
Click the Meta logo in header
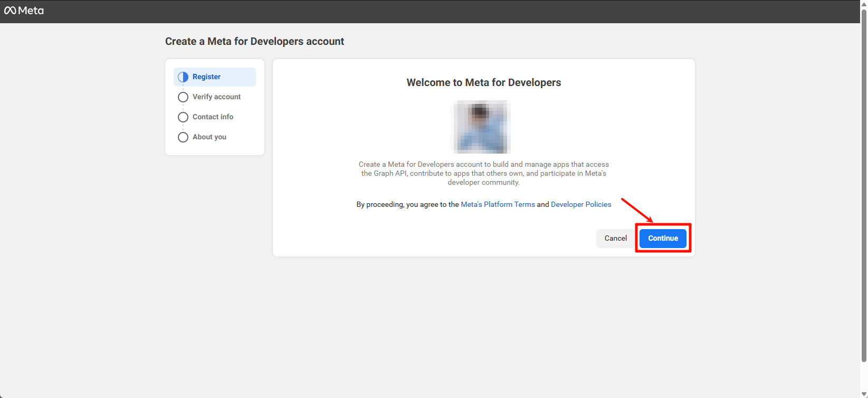pos(24,11)
